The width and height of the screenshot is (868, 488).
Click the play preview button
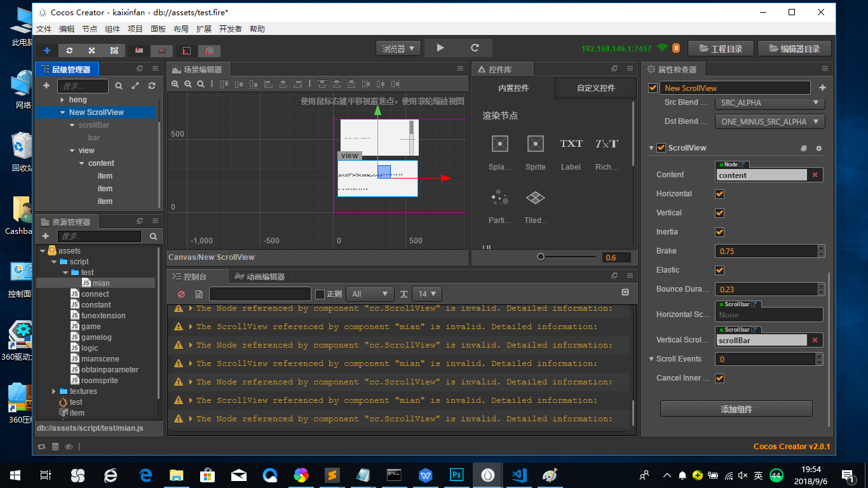(441, 48)
